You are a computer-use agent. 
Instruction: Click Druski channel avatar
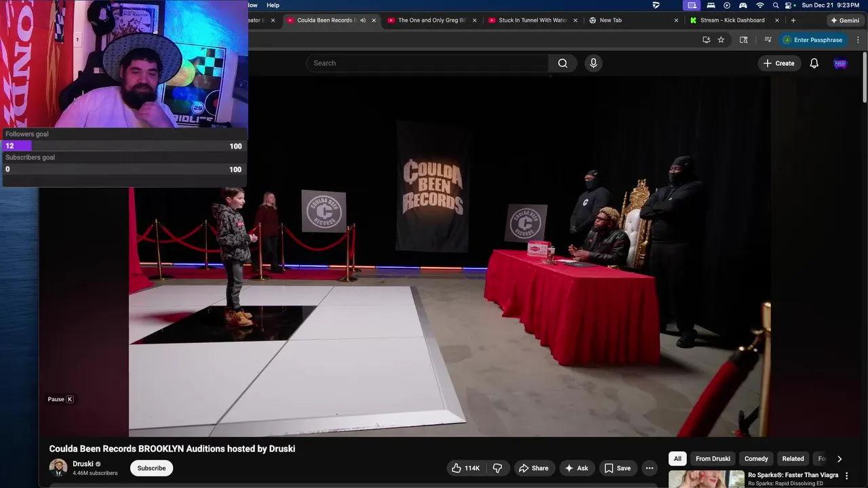point(58,468)
